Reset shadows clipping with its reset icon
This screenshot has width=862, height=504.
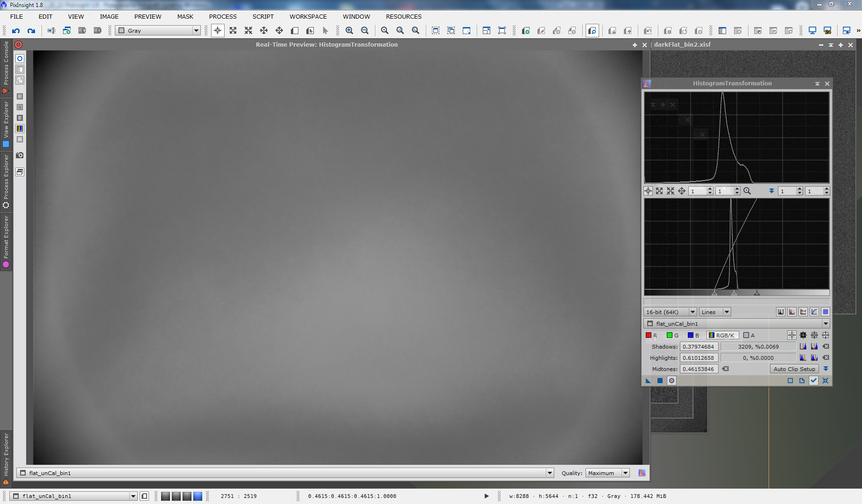click(826, 346)
